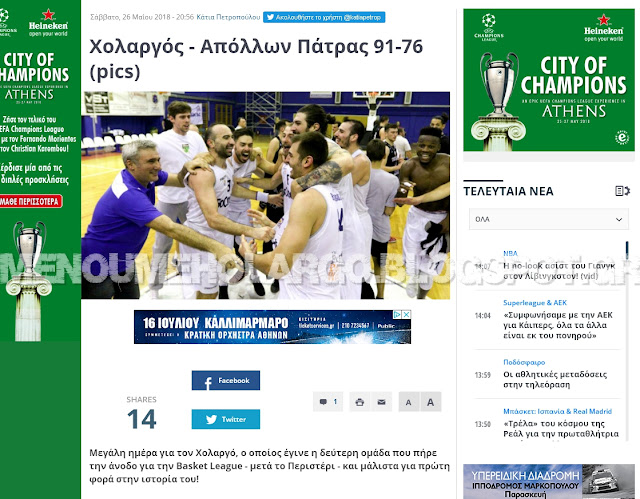Open Μπάσκετ: Ισπανία & Real Madrid category

click(558, 411)
